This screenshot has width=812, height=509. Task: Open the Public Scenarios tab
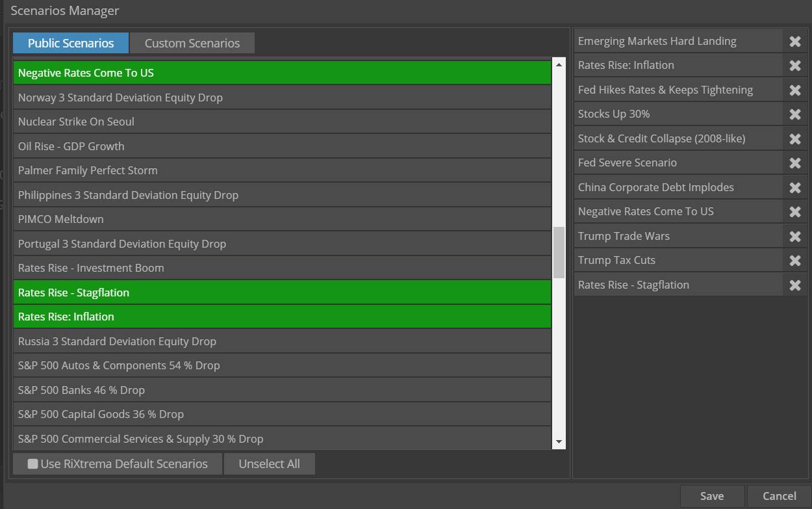point(71,44)
